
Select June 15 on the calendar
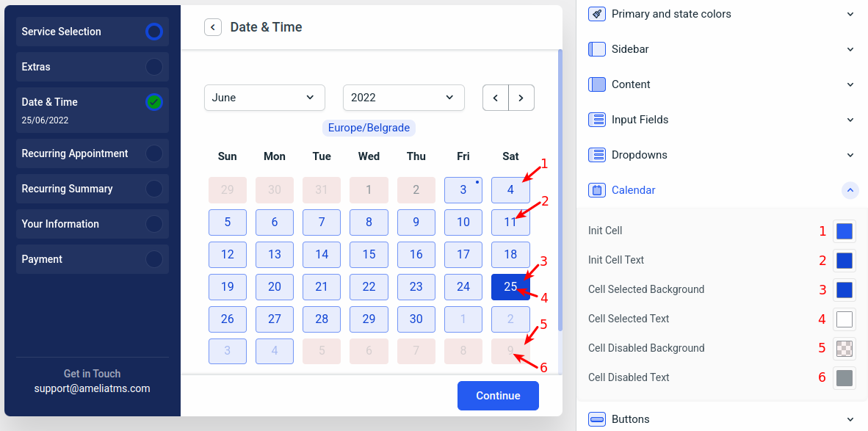[x=369, y=254]
